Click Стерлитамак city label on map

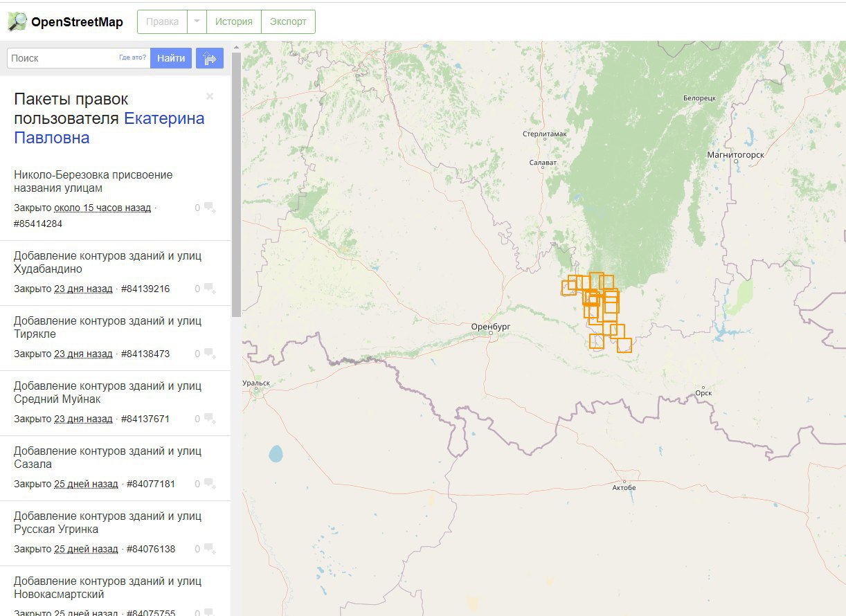coord(545,133)
